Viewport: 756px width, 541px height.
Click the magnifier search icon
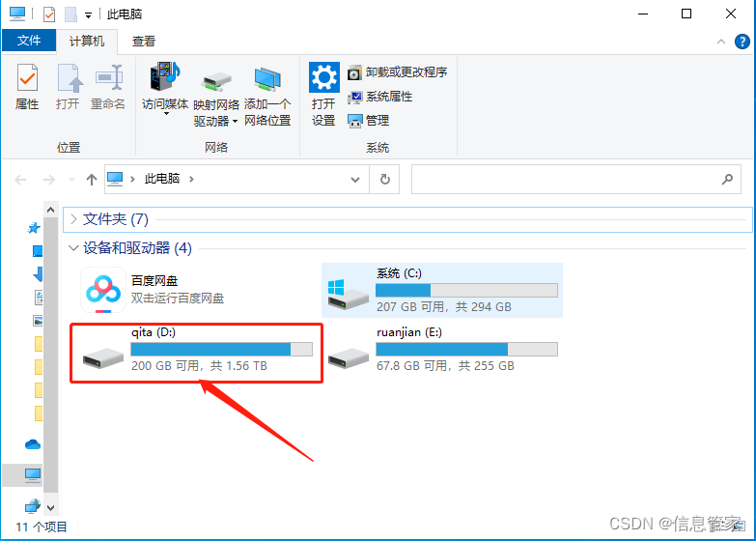(727, 180)
